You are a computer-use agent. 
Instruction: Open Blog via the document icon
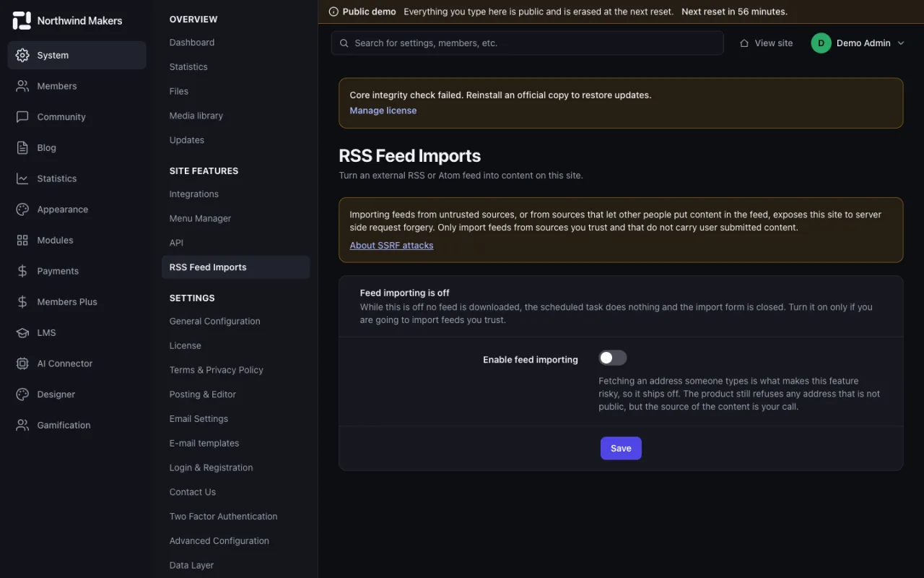click(22, 147)
